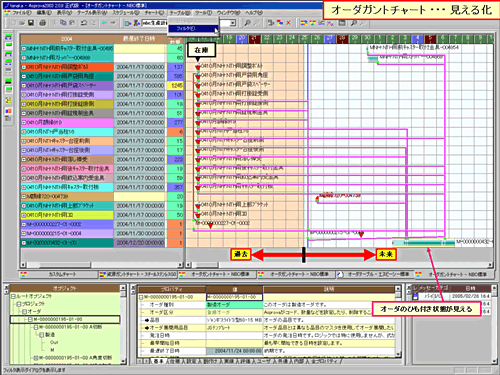Expand the first order row in Gantt table
Viewport: 500px width, 375px height.
[24, 49]
